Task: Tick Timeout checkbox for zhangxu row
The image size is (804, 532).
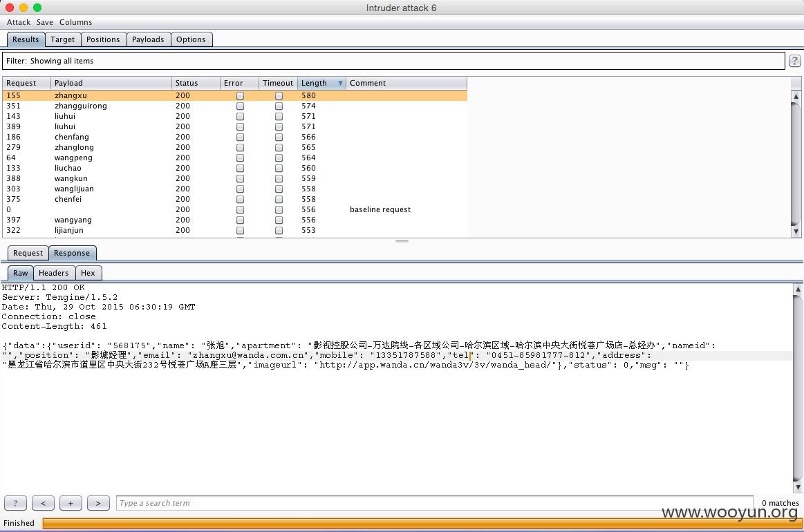Action: [x=279, y=96]
